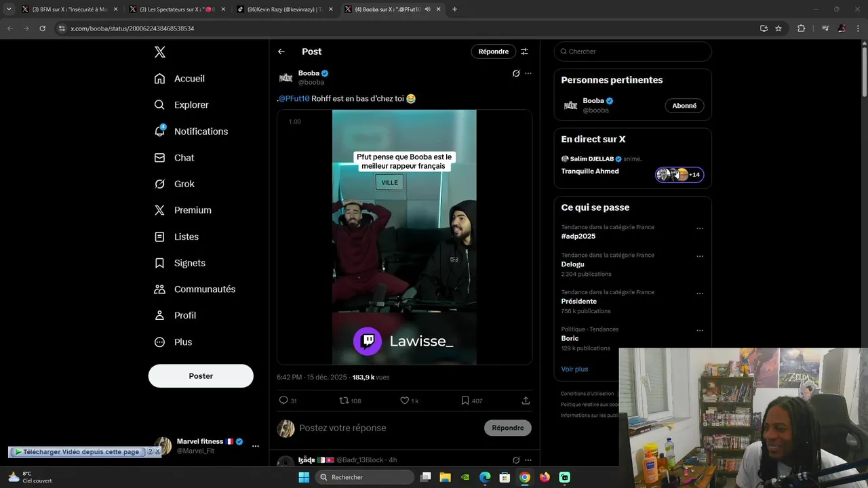Open a new browser tab
The width and height of the screenshot is (868, 488).
454,9
